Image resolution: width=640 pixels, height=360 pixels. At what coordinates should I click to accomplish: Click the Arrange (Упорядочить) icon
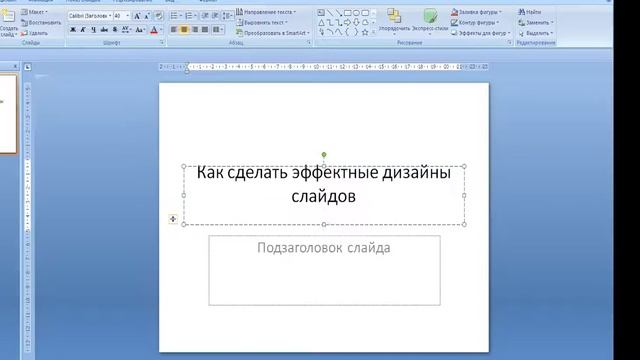(x=394, y=16)
